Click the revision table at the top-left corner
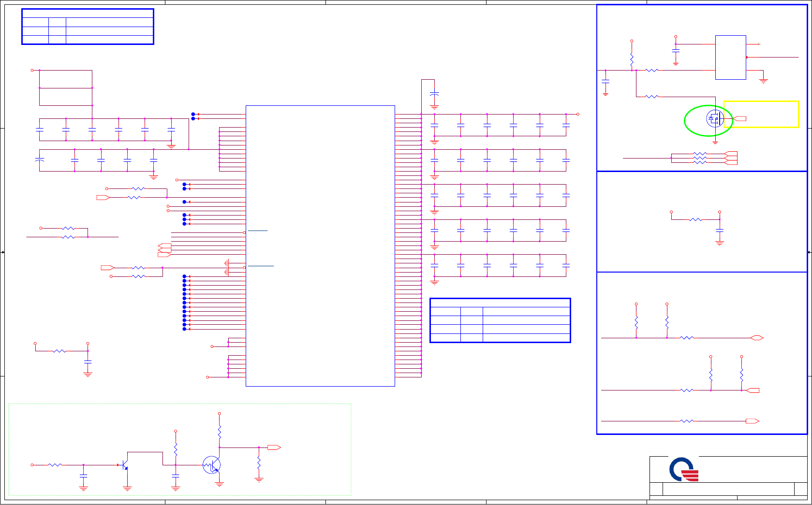Image resolution: width=812 pixels, height=505 pixels. point(88,27)
